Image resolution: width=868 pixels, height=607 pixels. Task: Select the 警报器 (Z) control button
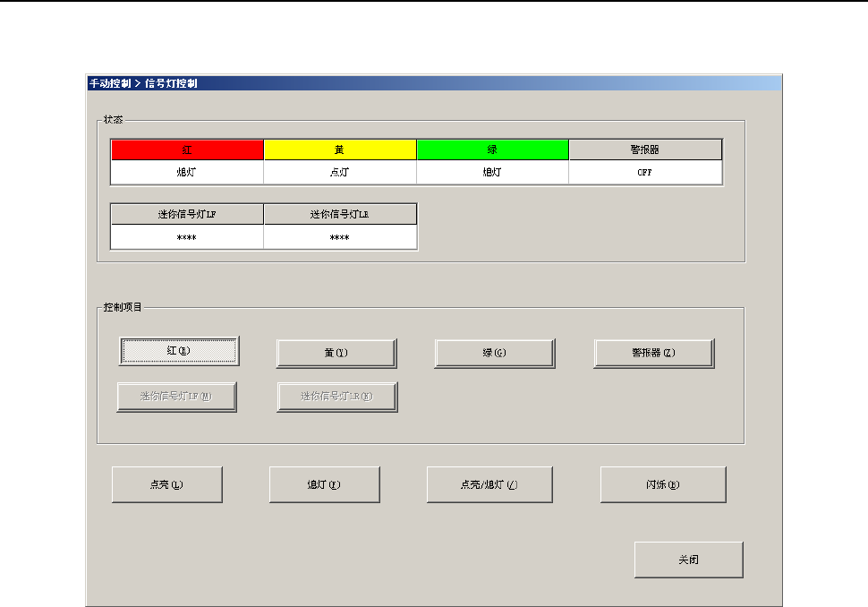pyautogui.click(x=654, y=353)
